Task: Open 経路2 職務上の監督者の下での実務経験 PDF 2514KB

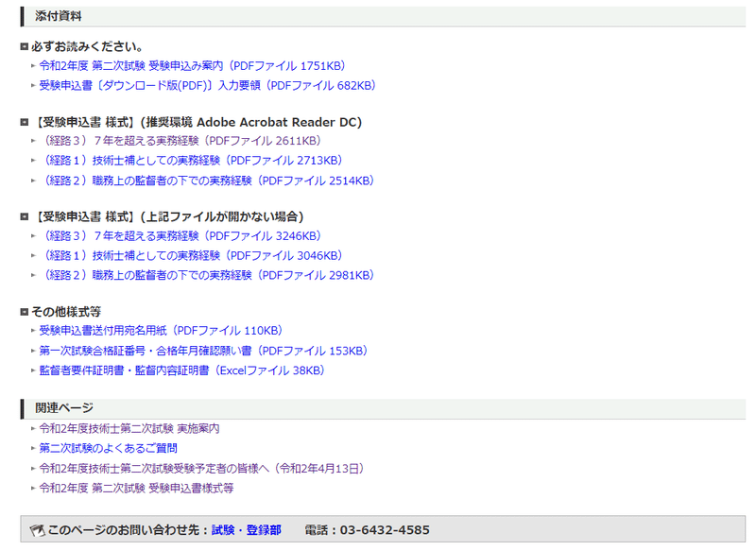Action: pos(206,181)
